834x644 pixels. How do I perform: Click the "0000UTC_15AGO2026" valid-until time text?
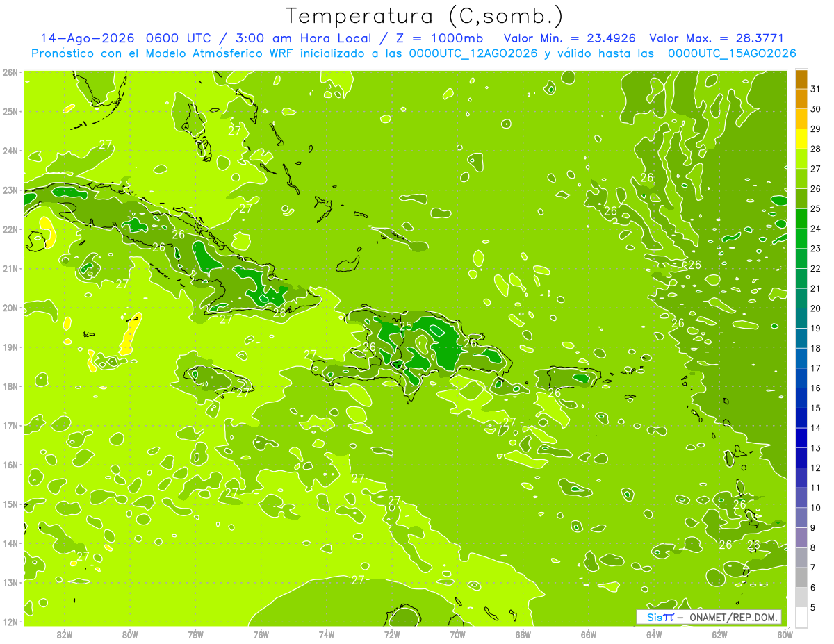tap(732, 53)
